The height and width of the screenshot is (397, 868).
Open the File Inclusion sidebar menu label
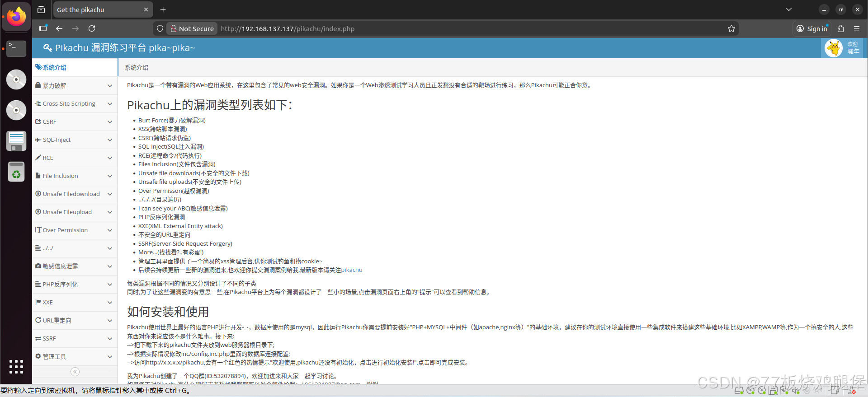click(x=60, y=176)
